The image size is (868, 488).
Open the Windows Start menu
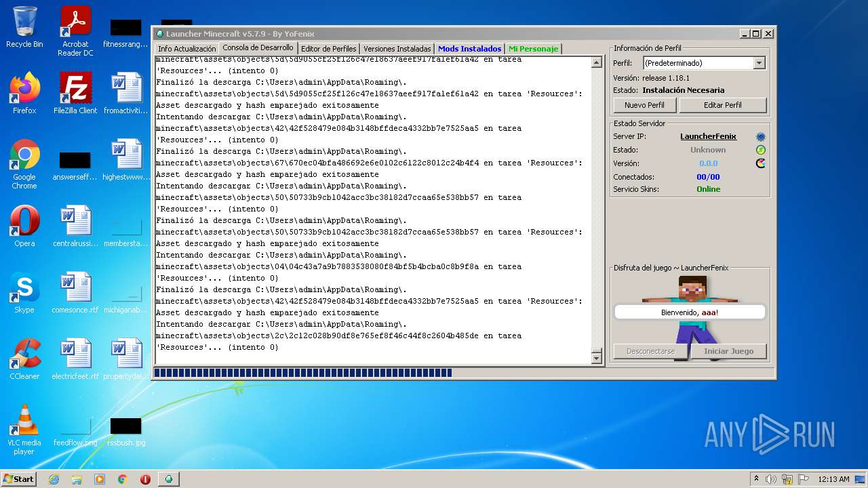(x=19, y=479)
